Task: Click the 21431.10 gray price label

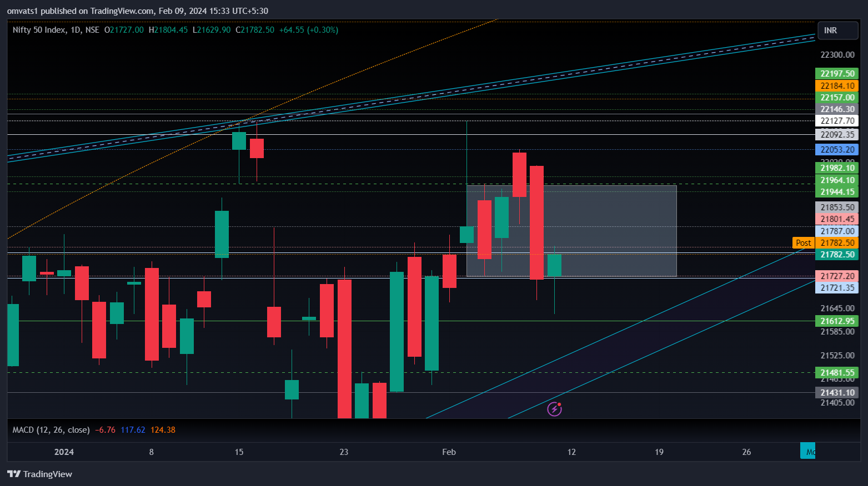Action: pyautogui.click(x=837, y=393)
